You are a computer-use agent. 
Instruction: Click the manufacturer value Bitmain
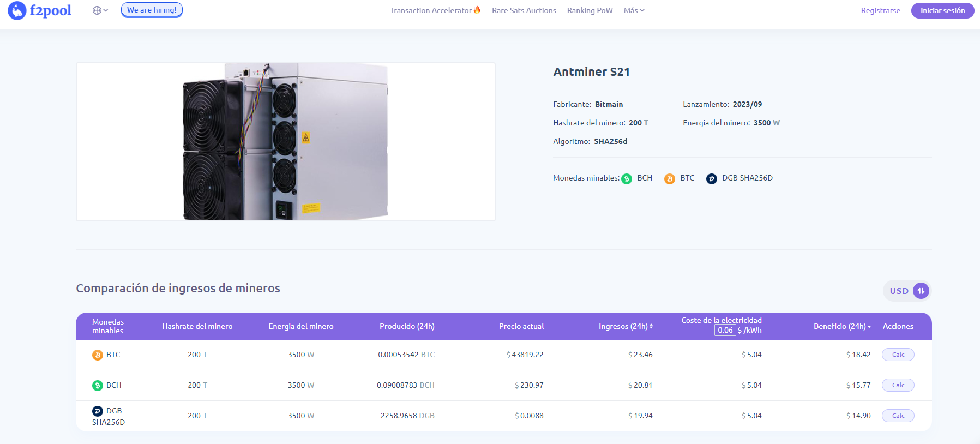click(609, 104)
